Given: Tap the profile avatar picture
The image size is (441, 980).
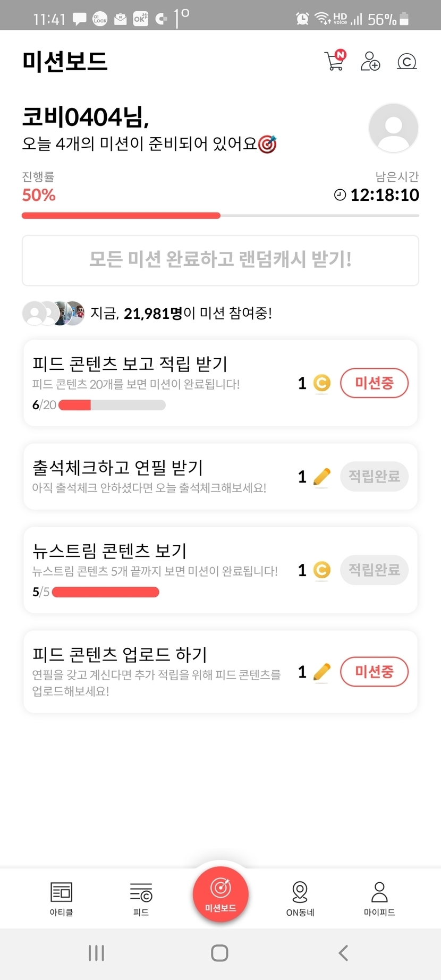Looking at the screenshot, I should coord(393,128).
